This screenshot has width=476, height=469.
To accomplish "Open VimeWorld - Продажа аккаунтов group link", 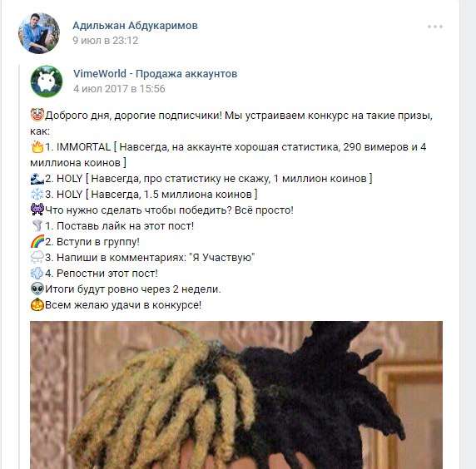I will (x=155, y=74).
